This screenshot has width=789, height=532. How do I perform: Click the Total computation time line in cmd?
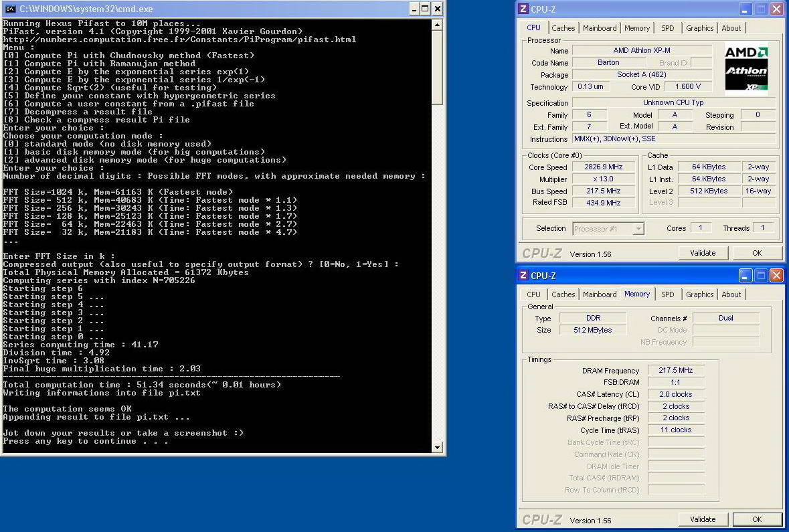(142, 385)
